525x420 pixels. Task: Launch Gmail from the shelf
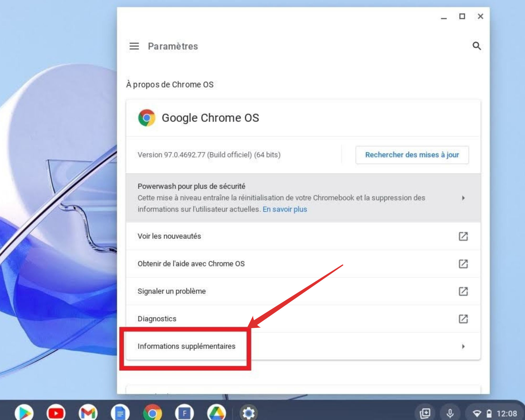(88, 413)
